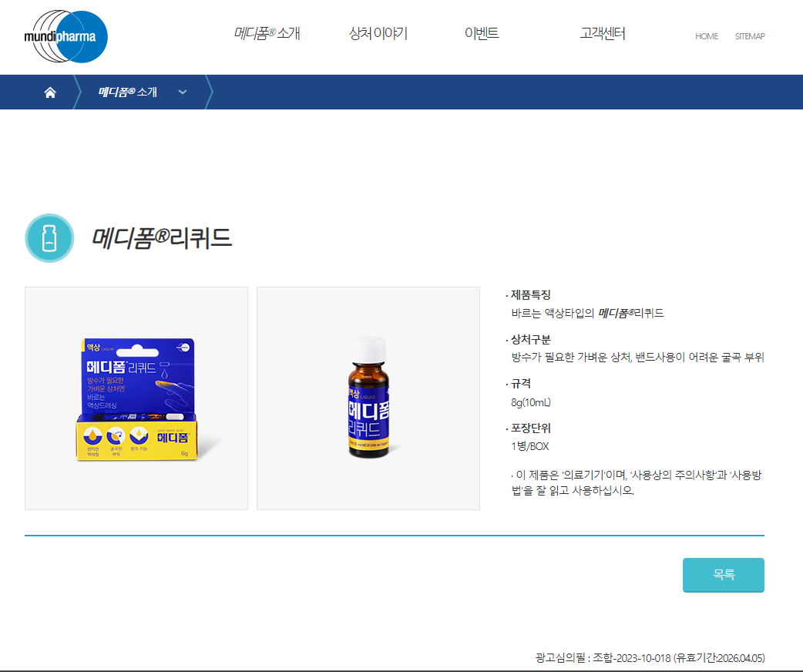
Task: Click the 방수가 필요한 가벼운 상처 description
Action: tap(637, 357)
